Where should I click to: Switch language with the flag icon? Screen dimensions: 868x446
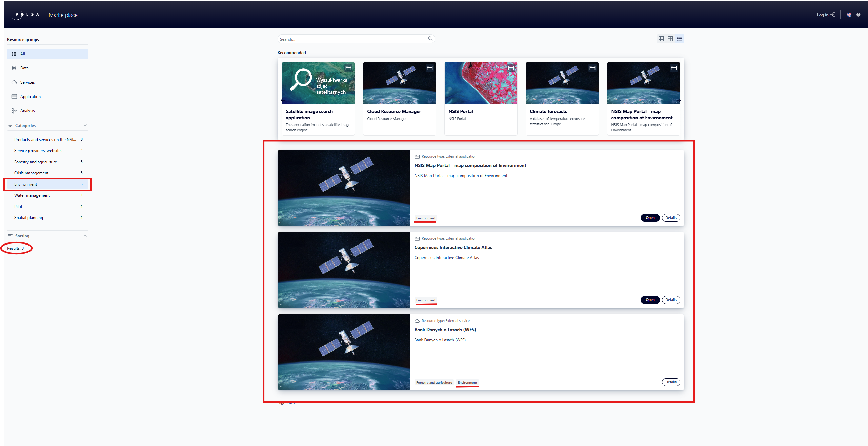coord(849,15)
